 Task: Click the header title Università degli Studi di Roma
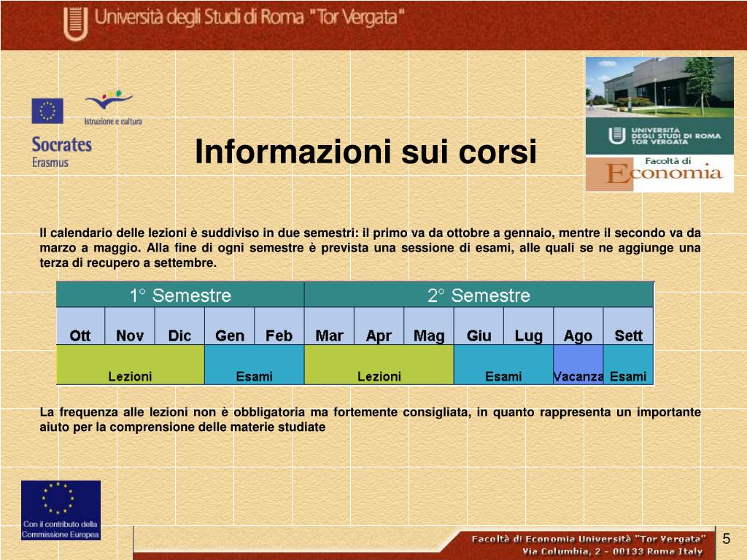pyautogui.click(x=249, y=17)
